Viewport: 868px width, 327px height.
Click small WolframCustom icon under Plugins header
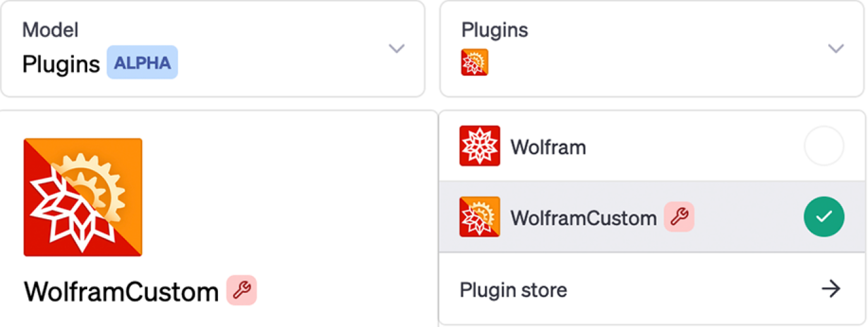pyautogui.click(x=474, y=62)
